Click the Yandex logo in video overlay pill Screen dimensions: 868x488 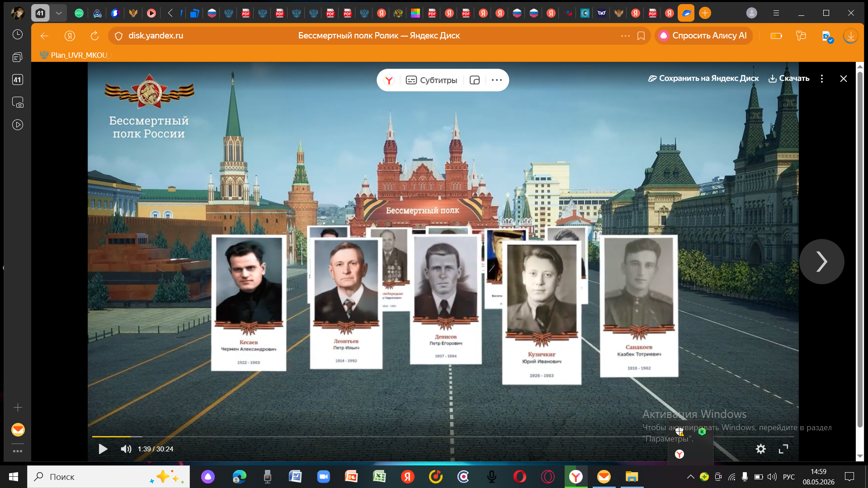coord(389,80)
